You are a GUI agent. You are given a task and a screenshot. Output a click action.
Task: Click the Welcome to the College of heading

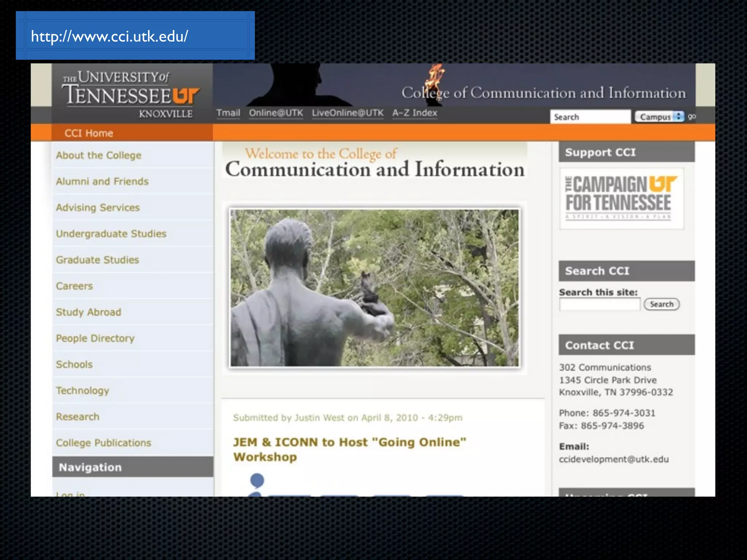click(321, 154)
